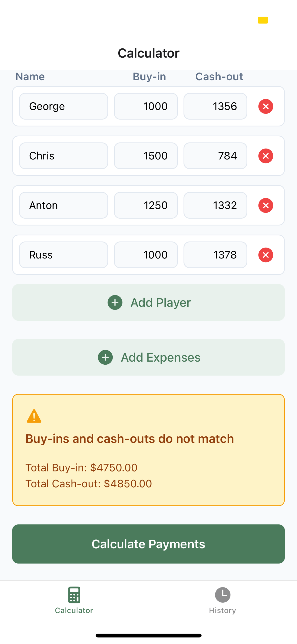The width and height of the screenshot is (297, 644).
Task: Open the History tab
Action: coord(222,600)
